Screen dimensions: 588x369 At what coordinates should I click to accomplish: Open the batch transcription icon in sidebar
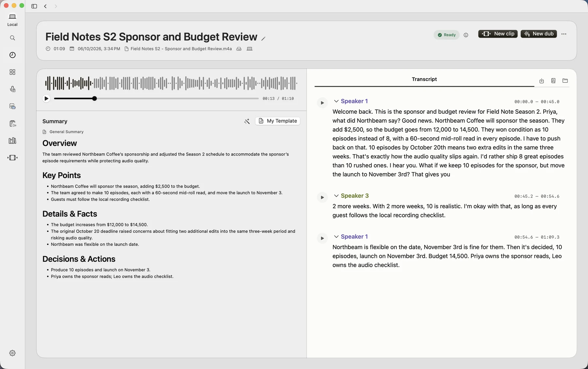pyautogui.click(x=12, y=106)
